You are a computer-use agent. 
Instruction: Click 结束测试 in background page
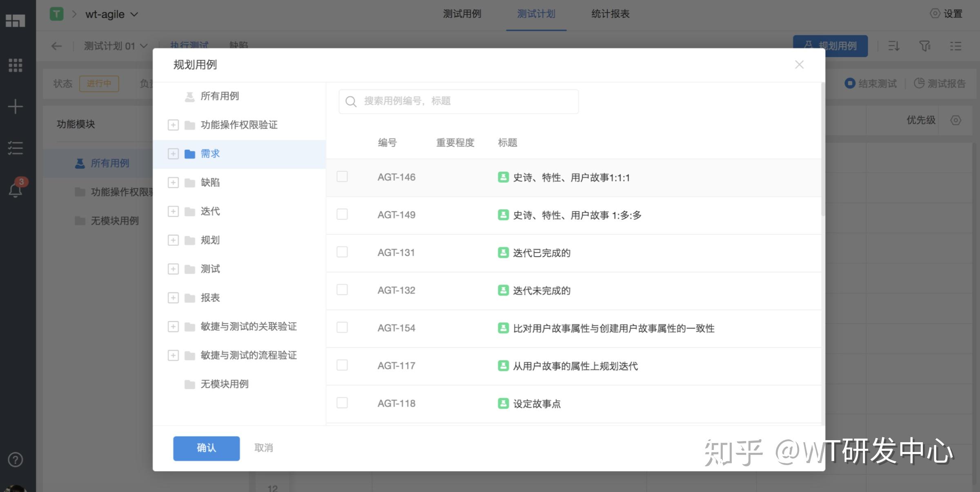coord(871,84)
